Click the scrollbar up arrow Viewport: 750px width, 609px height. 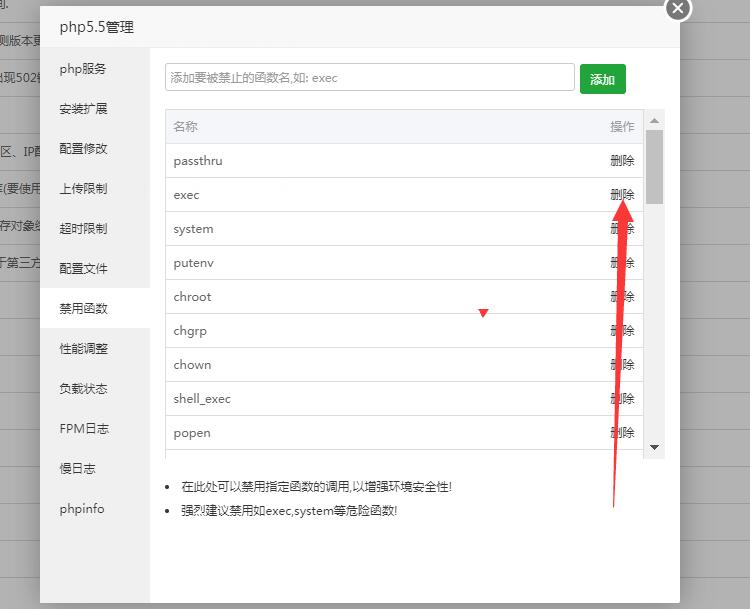[655, 119]
